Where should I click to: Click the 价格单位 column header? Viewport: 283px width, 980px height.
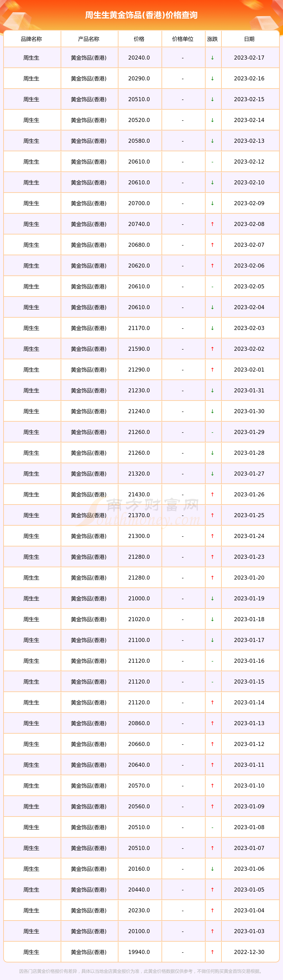183,39
